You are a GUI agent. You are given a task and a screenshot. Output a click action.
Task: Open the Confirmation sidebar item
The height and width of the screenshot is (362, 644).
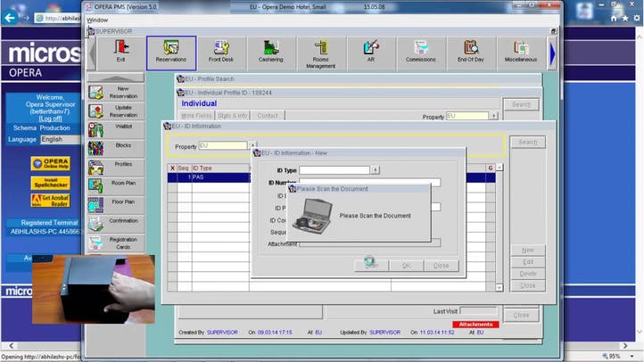[116, 224]
